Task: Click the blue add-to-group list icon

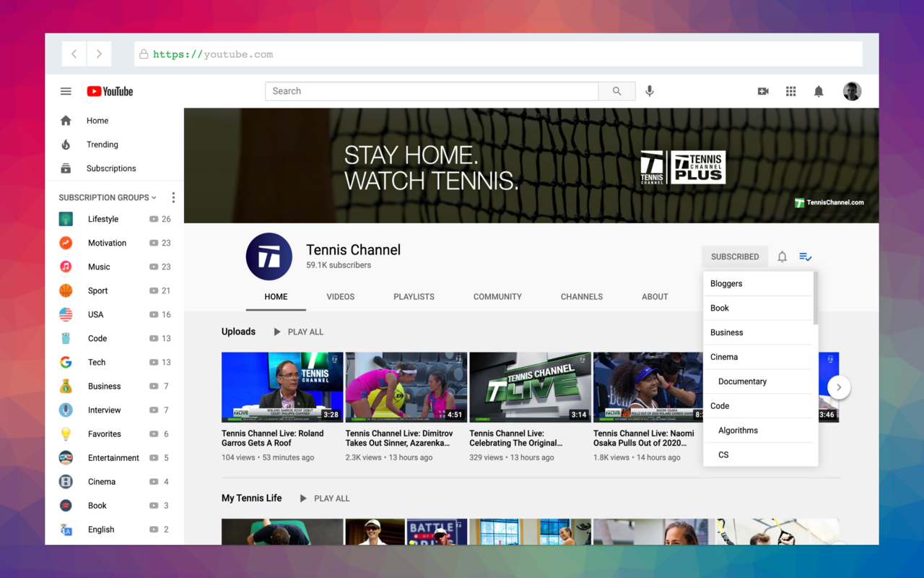Action: pos(806,256)
